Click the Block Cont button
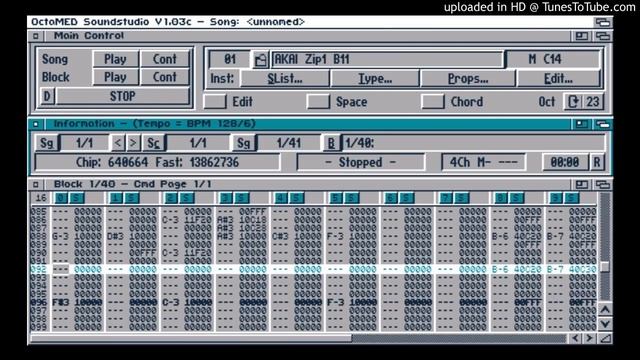 coord(165,77)
